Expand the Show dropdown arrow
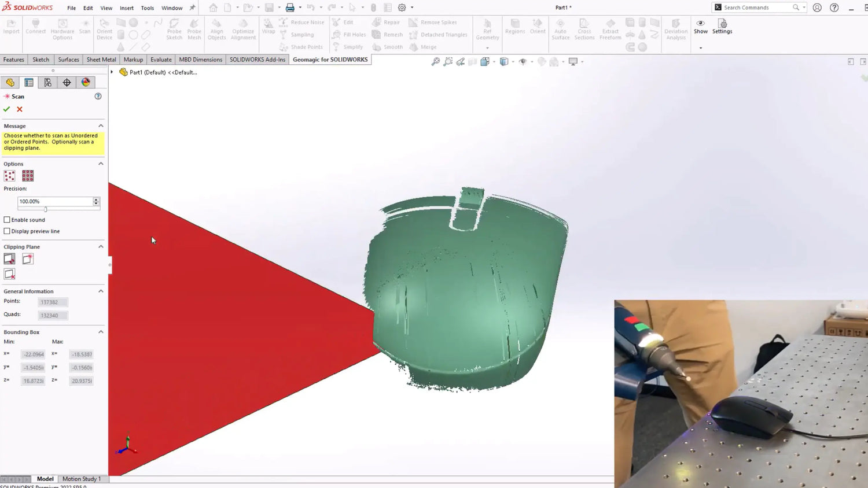The image size is (868, 488). coord(701,48)
